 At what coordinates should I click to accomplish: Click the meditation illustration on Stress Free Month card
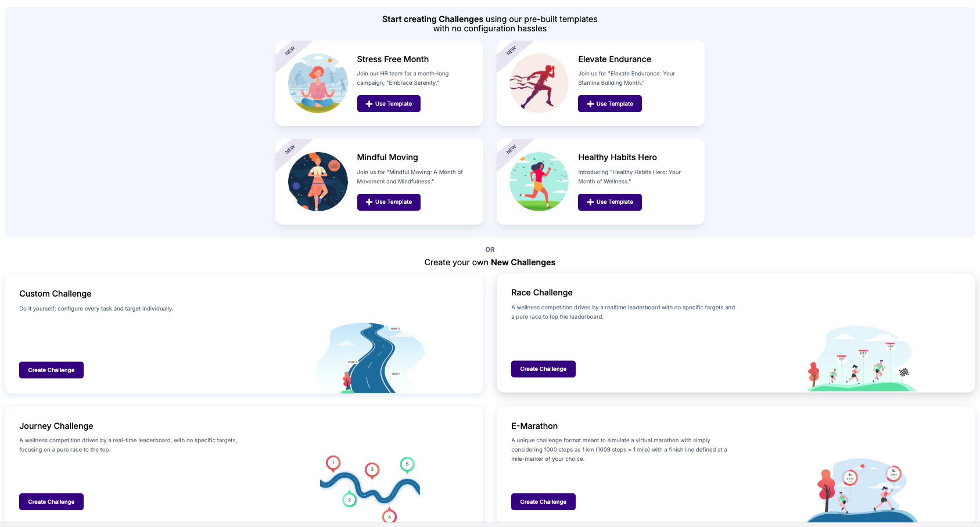point(317,83)
